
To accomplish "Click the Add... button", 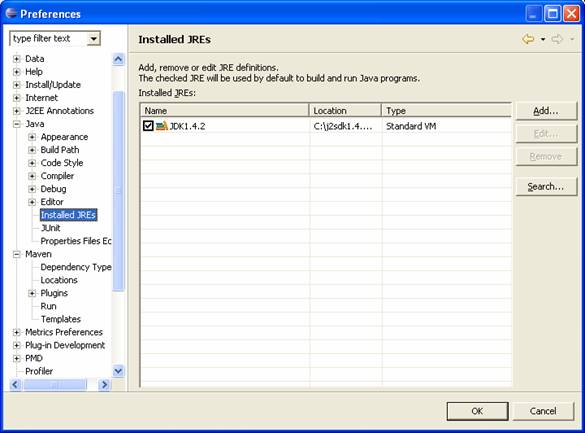I will pos(546,111).
